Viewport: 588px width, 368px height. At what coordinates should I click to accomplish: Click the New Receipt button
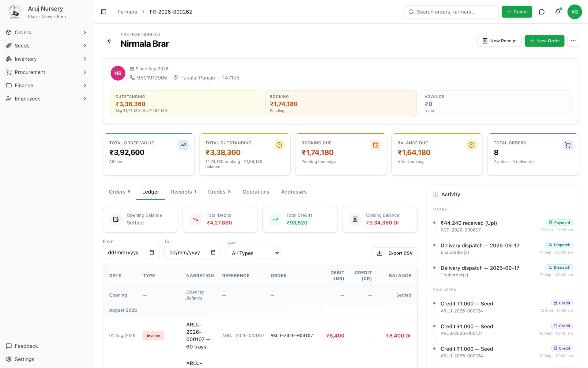(499, 41)
